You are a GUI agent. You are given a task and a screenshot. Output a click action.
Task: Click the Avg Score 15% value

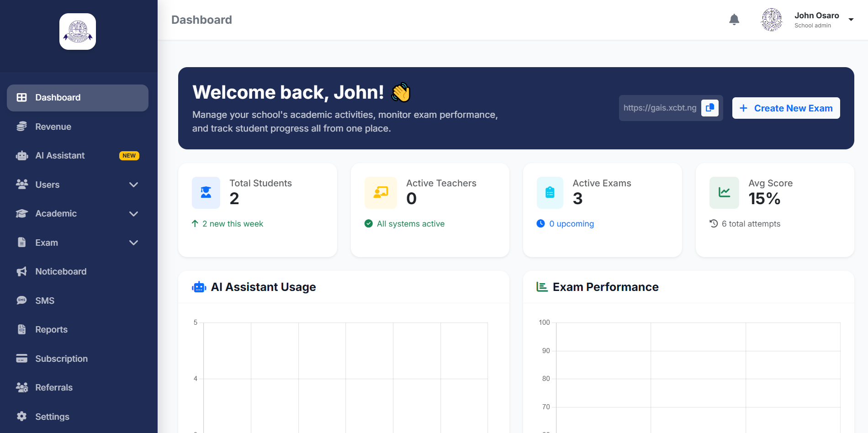pyautogui.click(x=764, y=199)
